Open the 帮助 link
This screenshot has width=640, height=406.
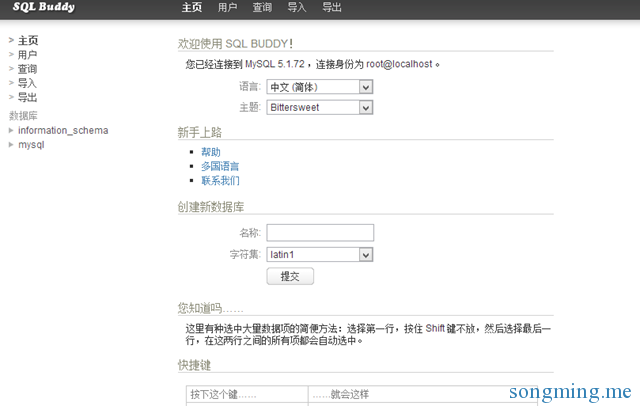click(x=210, y=152)
